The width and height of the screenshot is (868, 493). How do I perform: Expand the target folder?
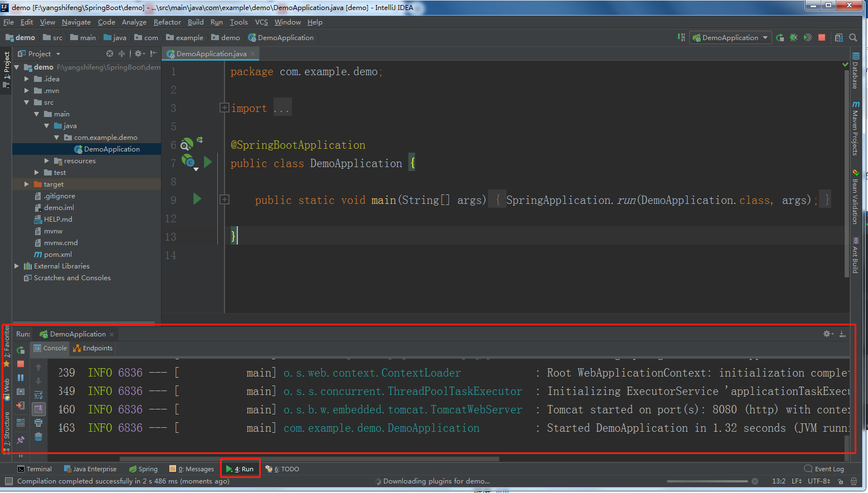(x=26, y=184)
